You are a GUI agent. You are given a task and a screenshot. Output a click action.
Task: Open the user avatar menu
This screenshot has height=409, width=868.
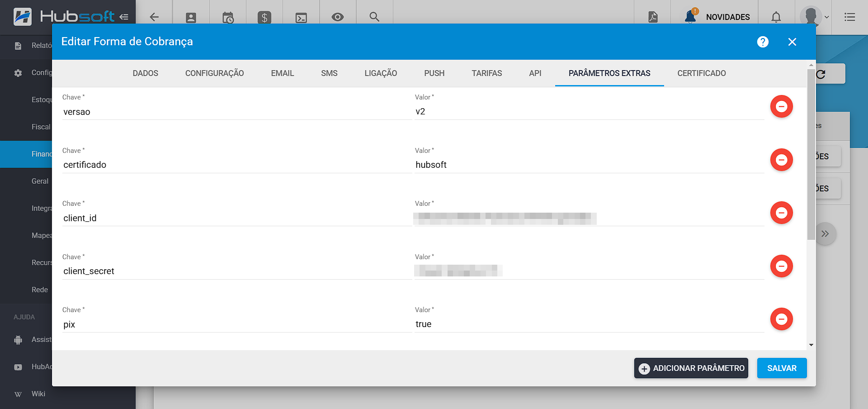pos(814,17)
